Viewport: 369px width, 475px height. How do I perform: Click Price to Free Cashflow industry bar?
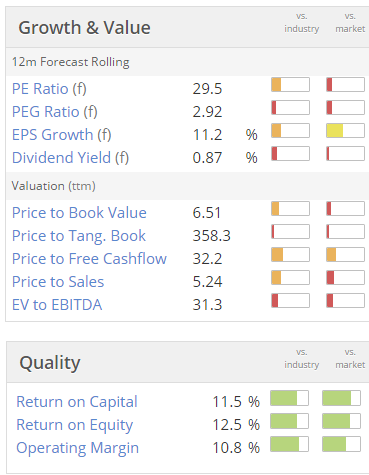click(x=290, y=255)
